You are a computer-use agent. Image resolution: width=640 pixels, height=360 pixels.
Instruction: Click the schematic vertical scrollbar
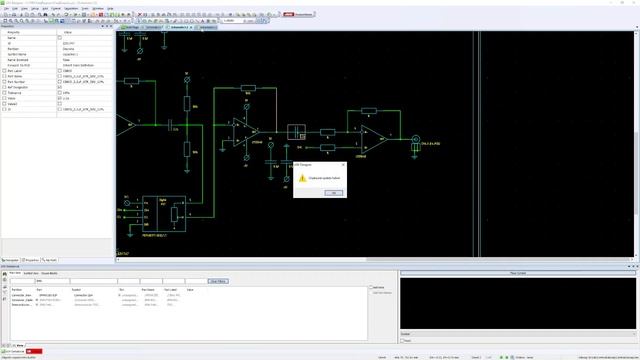637,143
